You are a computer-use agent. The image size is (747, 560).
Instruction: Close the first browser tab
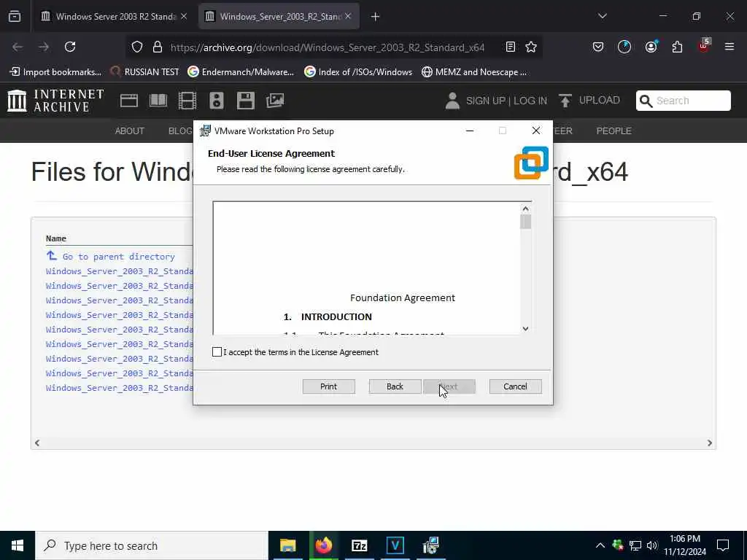click(184, 16)
